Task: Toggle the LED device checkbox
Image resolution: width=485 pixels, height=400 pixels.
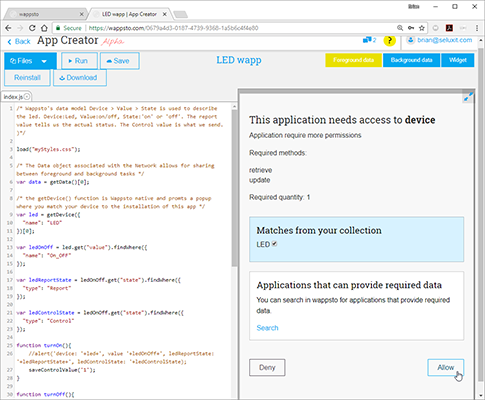Action: coord(274,244)
